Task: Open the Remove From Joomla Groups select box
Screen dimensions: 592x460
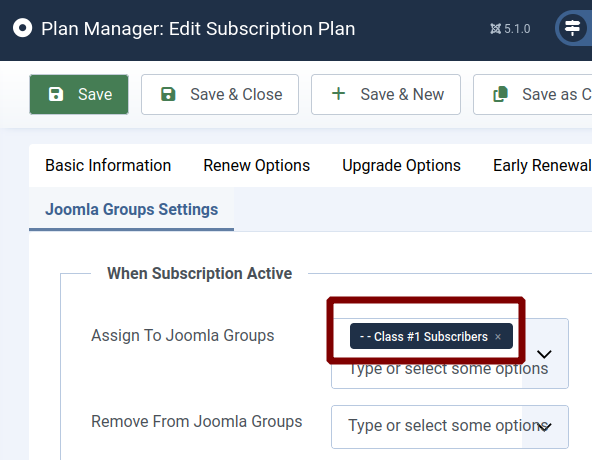Action: click(x=450, y=427)
